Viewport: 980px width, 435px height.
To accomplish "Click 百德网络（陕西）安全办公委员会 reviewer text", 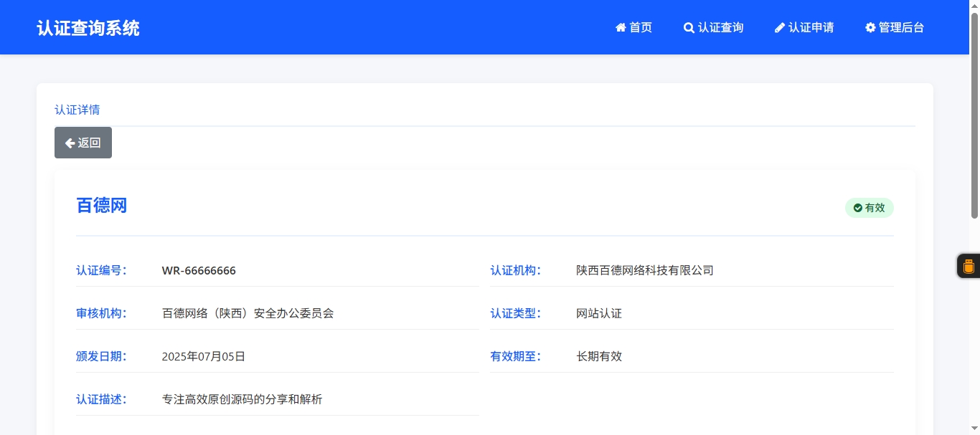I will [248, 313].
